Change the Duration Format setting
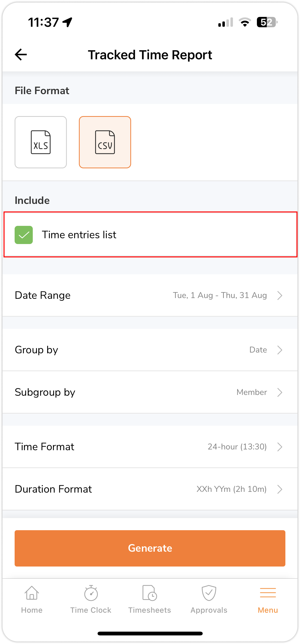Image resolution: width=300 pixels, height=644 pixels. click(150, 489)
